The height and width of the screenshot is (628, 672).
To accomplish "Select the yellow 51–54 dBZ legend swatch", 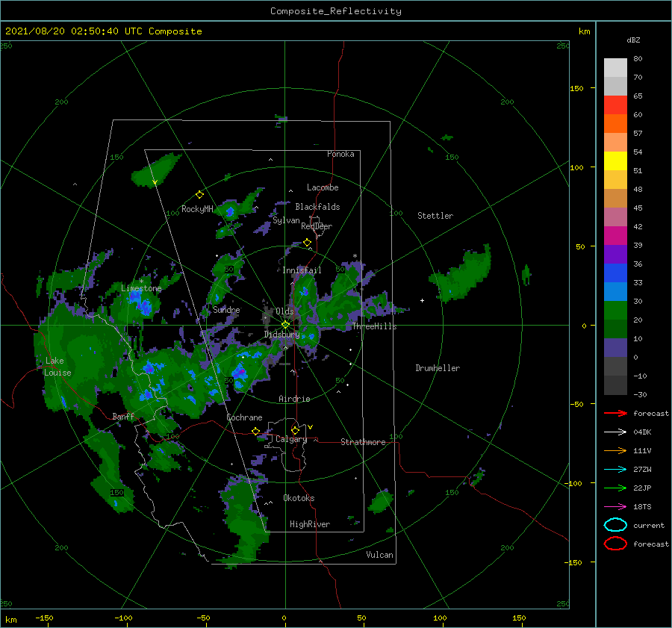I will tap(615, 161).
